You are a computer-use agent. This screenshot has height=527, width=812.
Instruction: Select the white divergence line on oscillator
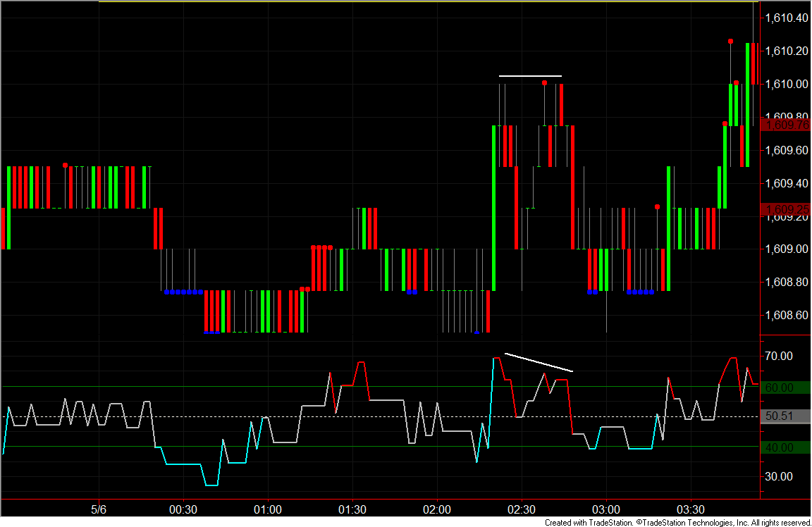click(x=539, y=362)
